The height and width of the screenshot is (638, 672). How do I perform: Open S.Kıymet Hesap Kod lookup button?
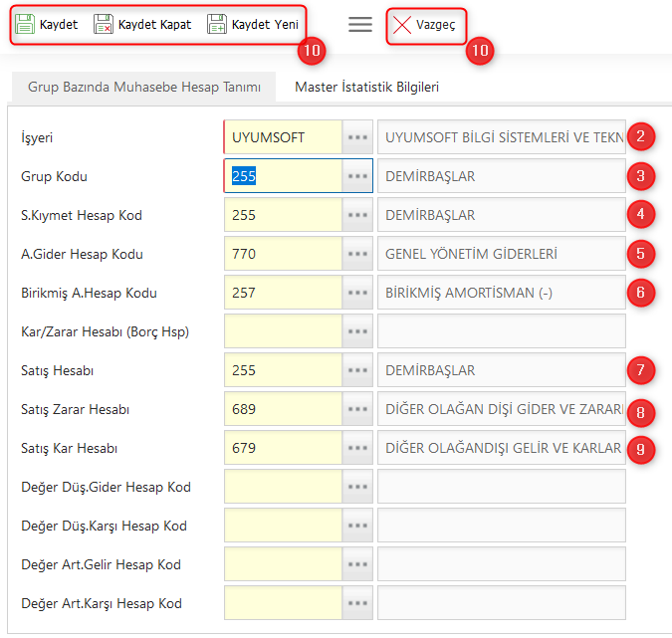[x=357, y=215]
